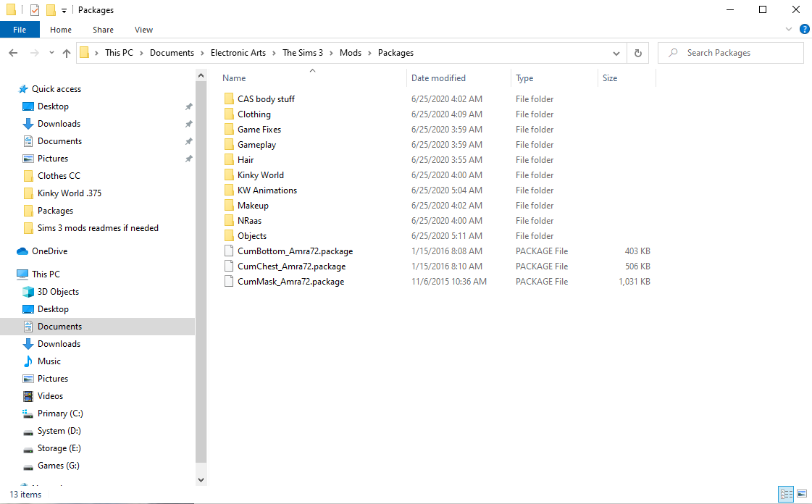Select Mods in the address breadcrumb
This screenshot has width=812, height=504.
coord(351,53)
